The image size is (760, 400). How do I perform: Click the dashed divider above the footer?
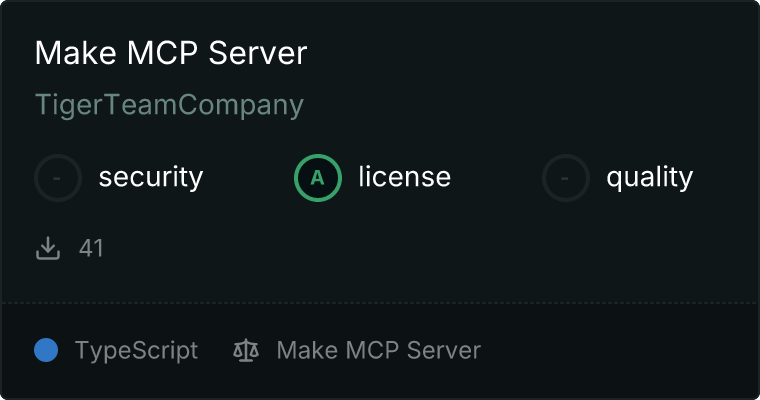pos(380,302)
